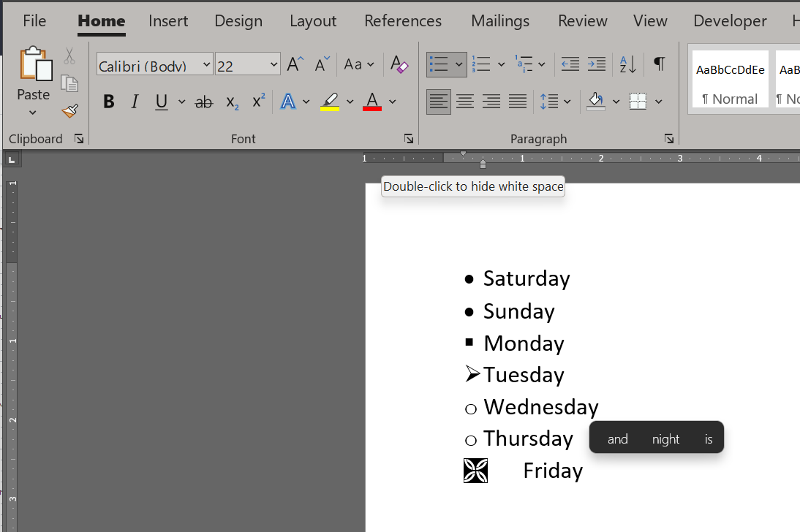Apply subscript formatting
Image resolution: width=800 pixels, height=532 pixels.
click(232, 102)
